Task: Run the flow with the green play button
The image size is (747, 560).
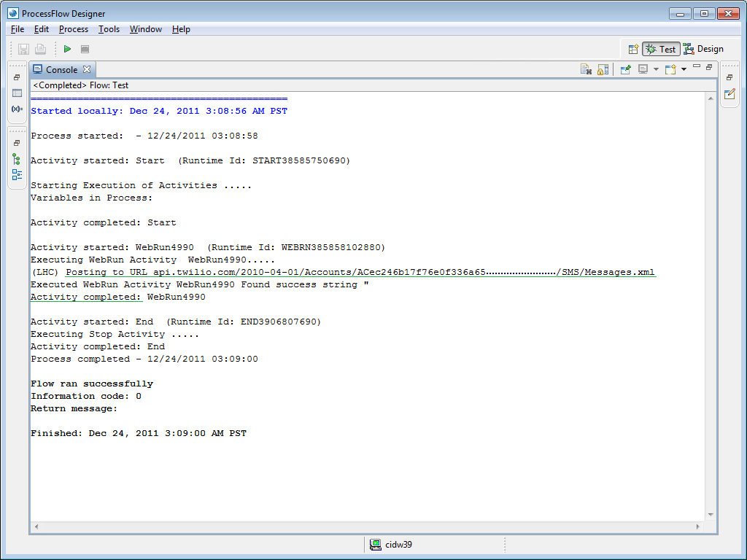Action: coord(67,49)
